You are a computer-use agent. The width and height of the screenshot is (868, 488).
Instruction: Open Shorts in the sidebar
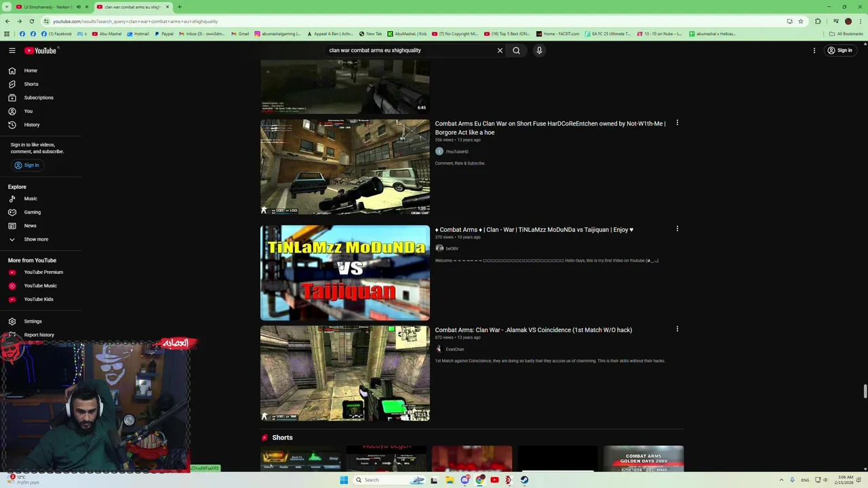(31, 84)
